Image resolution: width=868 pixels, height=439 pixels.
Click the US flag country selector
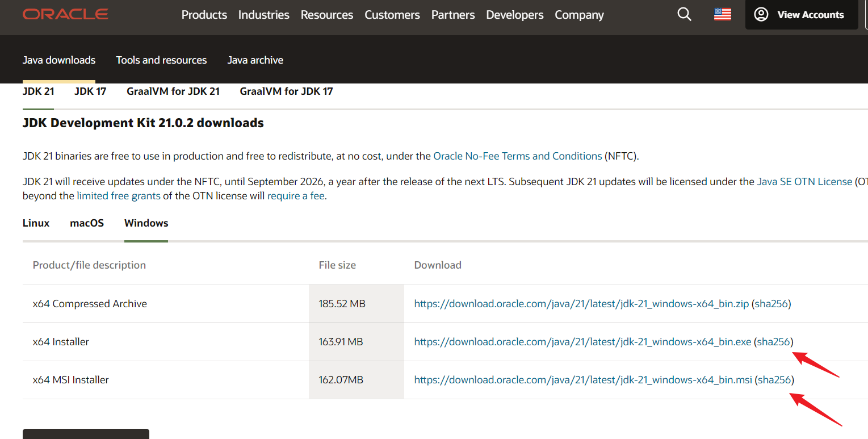click(723, 14)
